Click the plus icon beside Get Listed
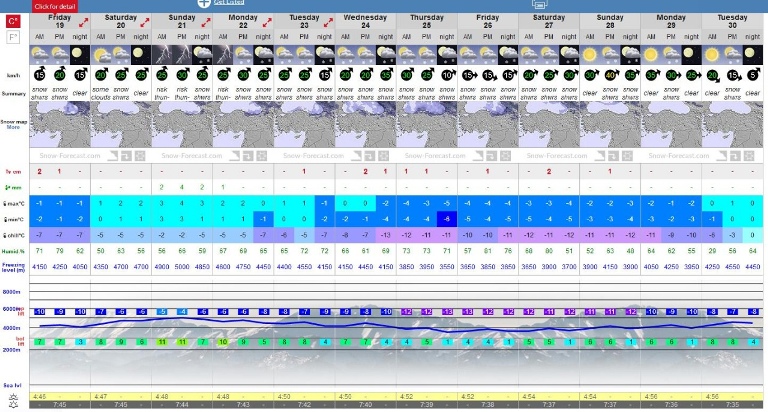Viewport: 768px width, 412px height. (204, 4)
